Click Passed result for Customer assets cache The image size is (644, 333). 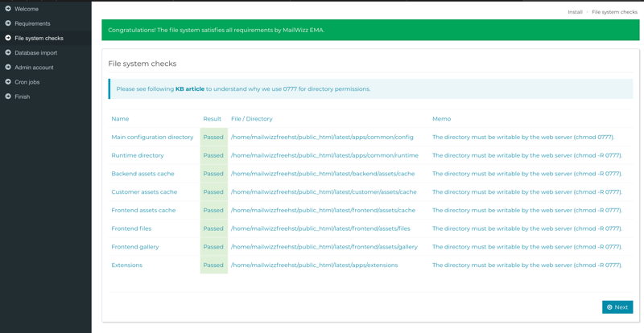coord(213,191)
